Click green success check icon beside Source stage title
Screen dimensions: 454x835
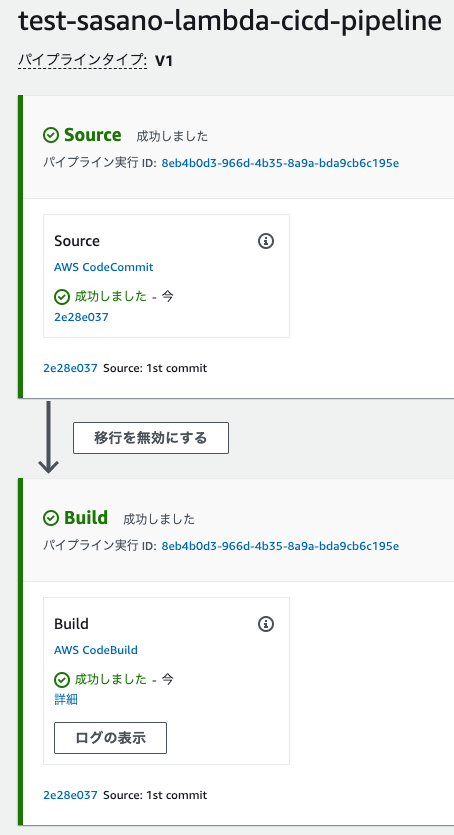[51, 135]
